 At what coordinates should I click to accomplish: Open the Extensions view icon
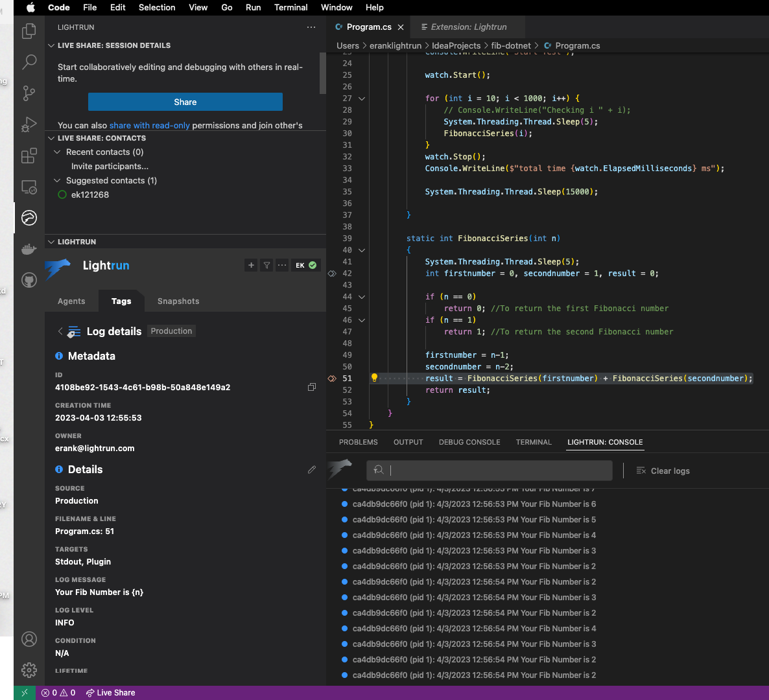[x=29, y=156]
